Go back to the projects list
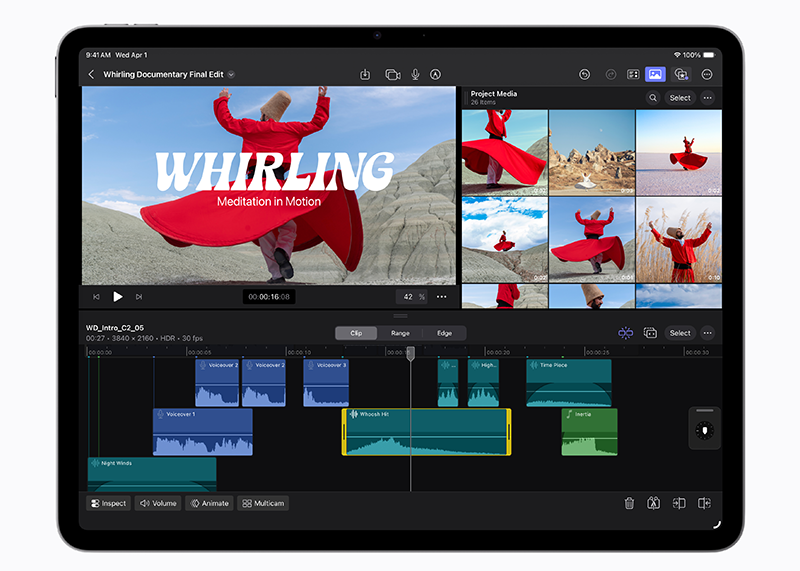The height and width of the screenshot is (571, 800). [x=92, y=74]
